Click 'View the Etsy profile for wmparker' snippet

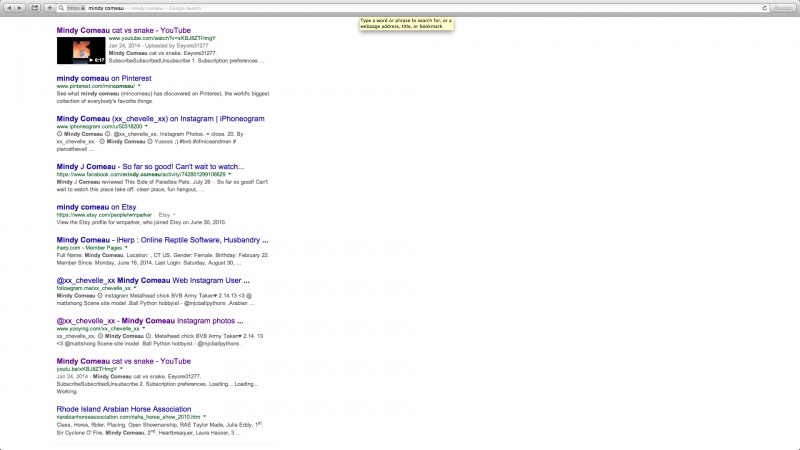pyautogui.click(x=141, y=222)
